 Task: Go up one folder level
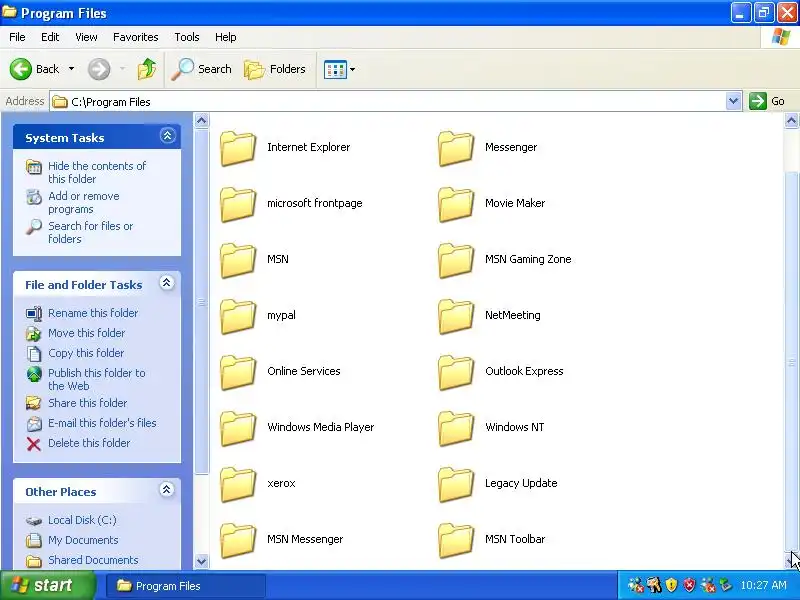(147, 69)
